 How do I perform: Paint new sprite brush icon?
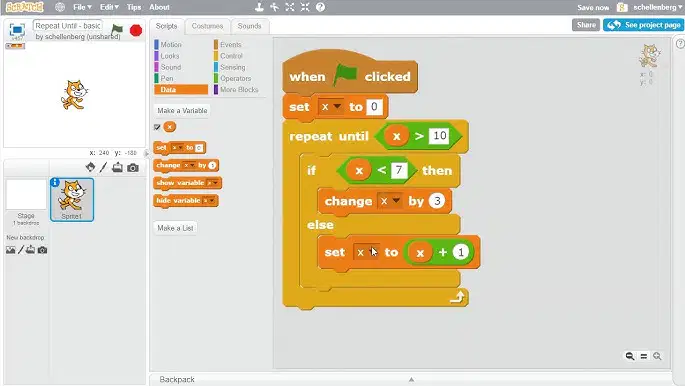coord(103,167)
